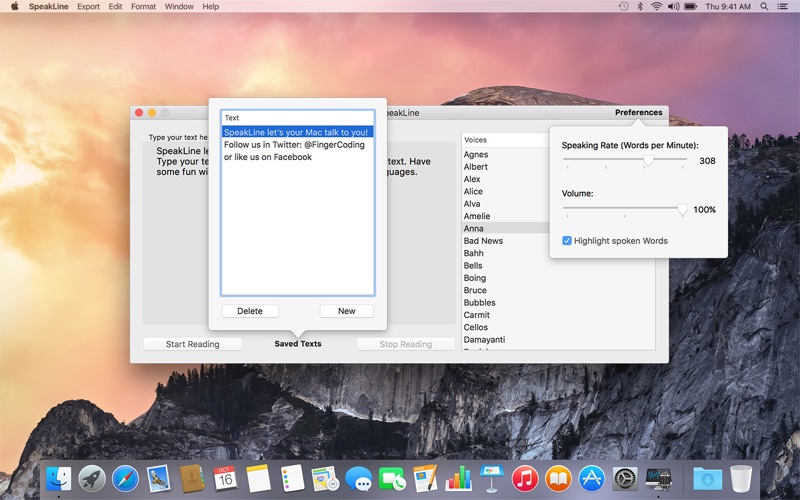Open Notes app in Dock
This screenshot has height=500, width=800.
pos(258,479)
